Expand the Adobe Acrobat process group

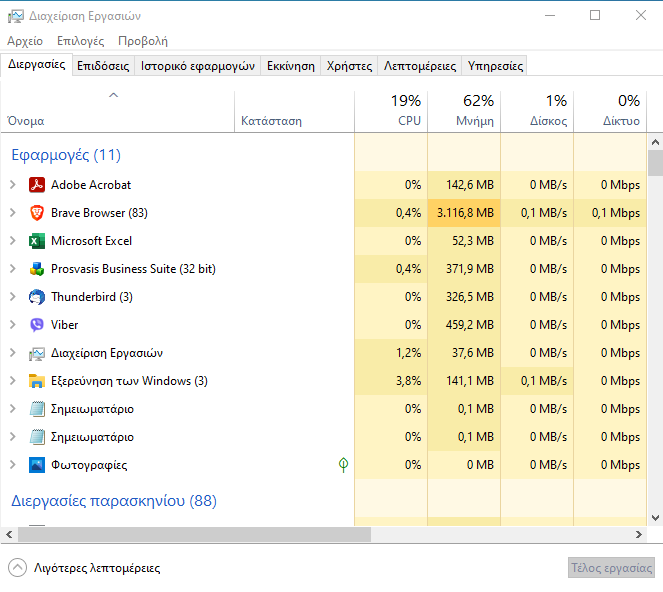click(13, 185)
